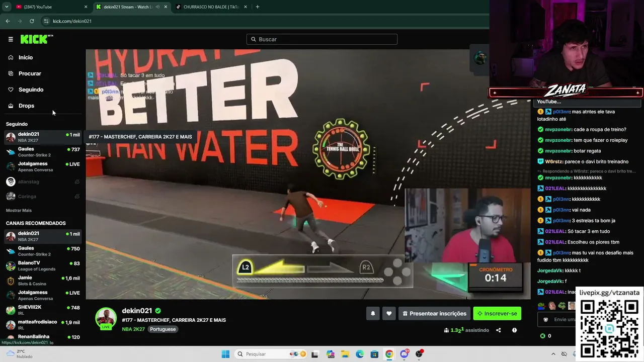The width and height of the screenshot is (644, 362).
Task: Expand the list with Mostrar Mais
Action: pos(19,210)
